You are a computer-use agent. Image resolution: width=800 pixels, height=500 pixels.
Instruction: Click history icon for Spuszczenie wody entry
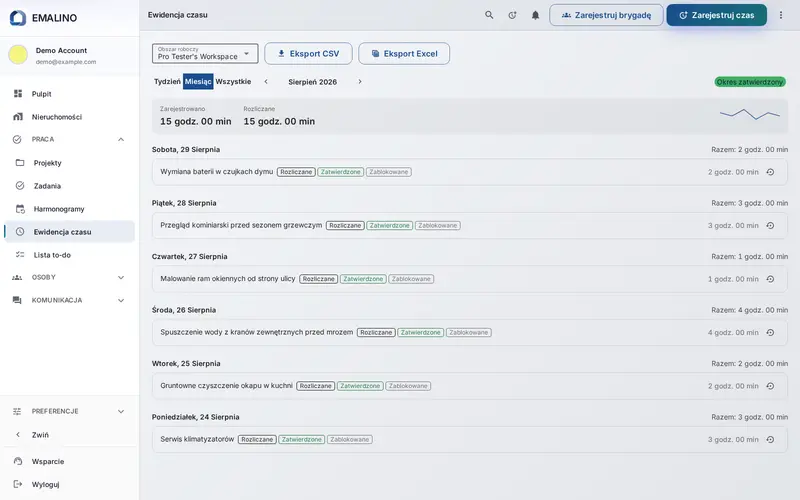click(770, 333)
